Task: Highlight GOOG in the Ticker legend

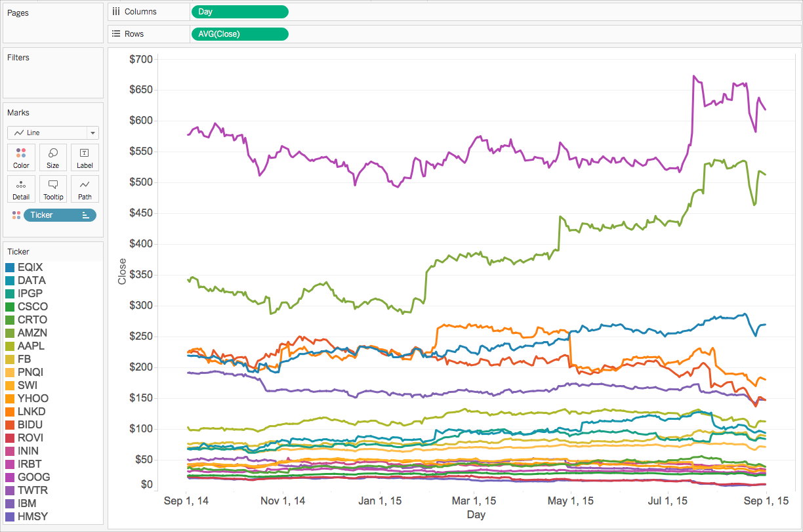Action: tap(33, 478)
